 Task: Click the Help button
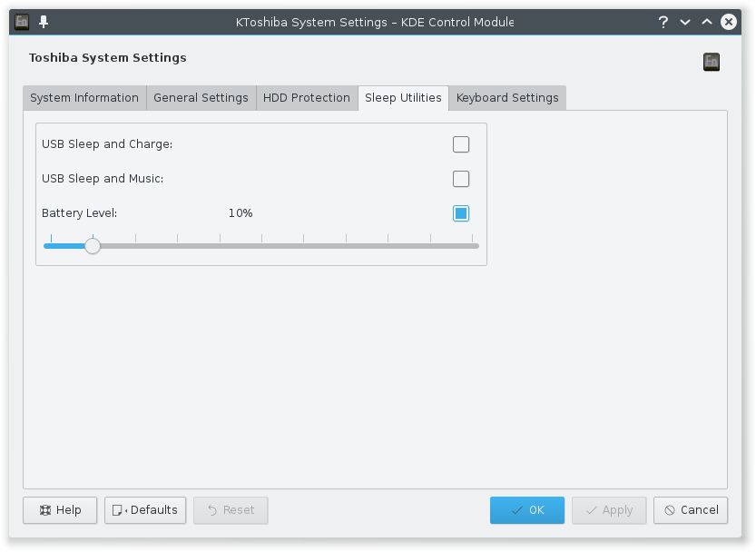click(60, 510)
